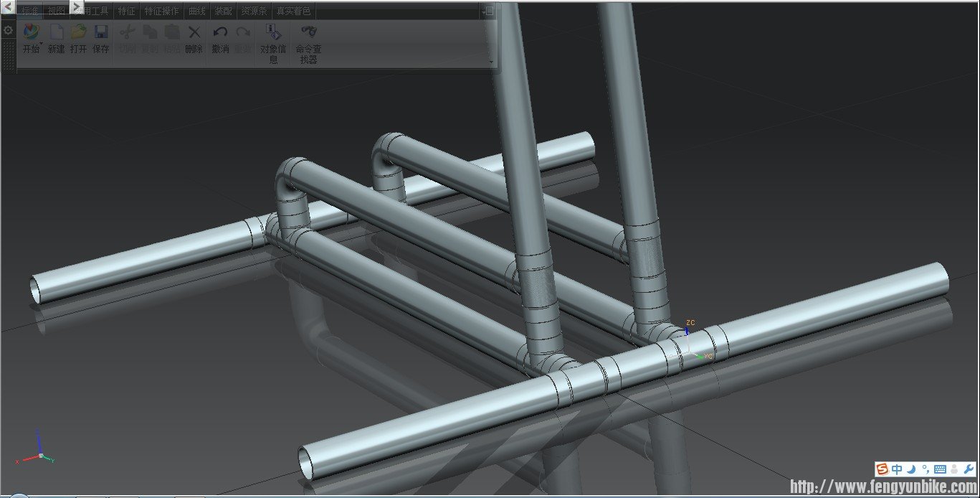Click the left scroll arrow above tabs
Image resolution: width=980 pixels, height=498 pixels.
pos(8,6)
